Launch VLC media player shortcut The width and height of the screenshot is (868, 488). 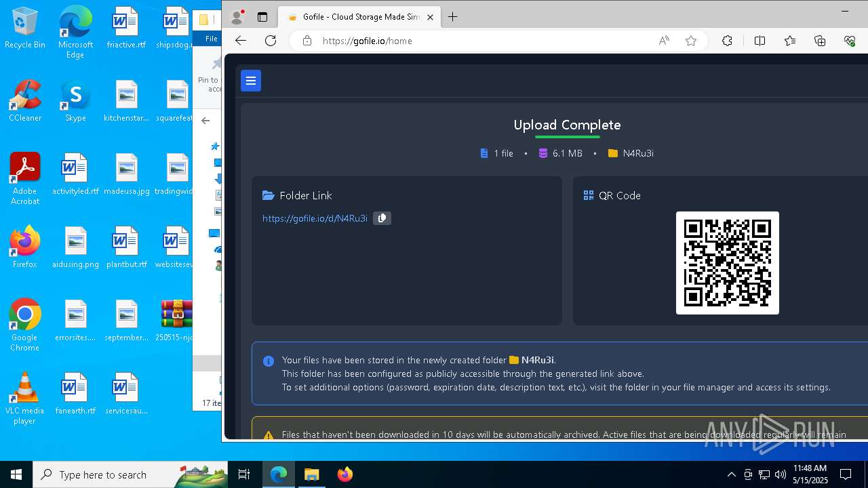point(25,399)
